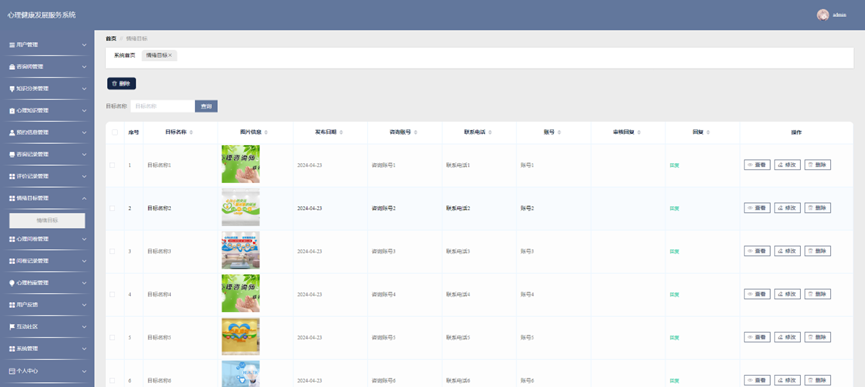This screenshot has width=865, height=387.
Task: Open the 情绪目标 submenu item in sidebar
Action: pos(47,221)
